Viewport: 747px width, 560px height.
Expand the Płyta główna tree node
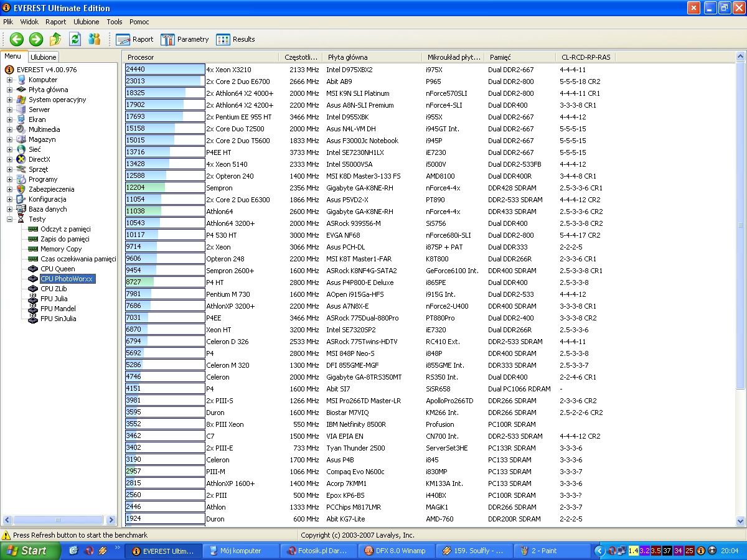10,90
